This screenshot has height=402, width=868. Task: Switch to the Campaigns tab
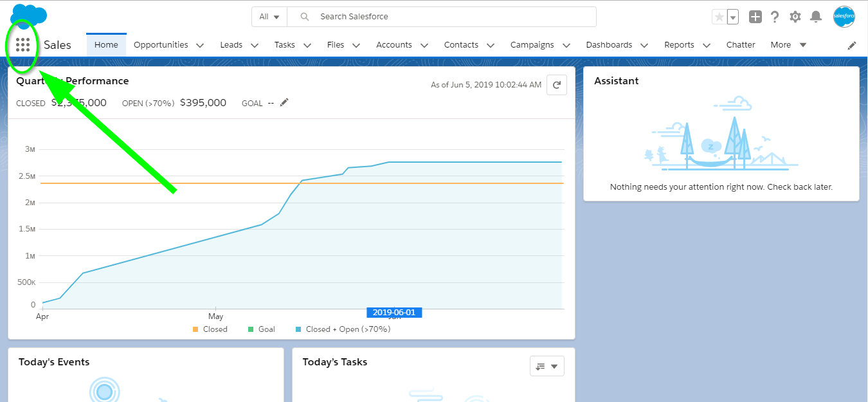532,45
